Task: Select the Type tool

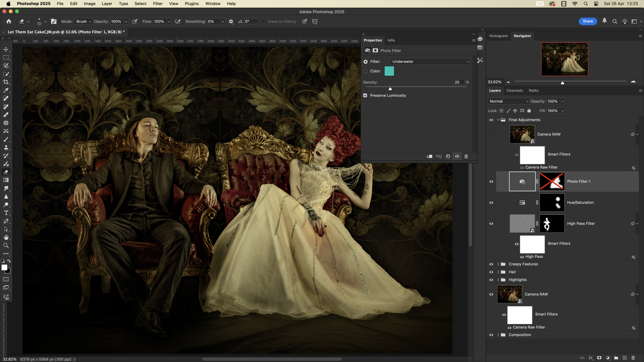Action: (x=6, y=213)
